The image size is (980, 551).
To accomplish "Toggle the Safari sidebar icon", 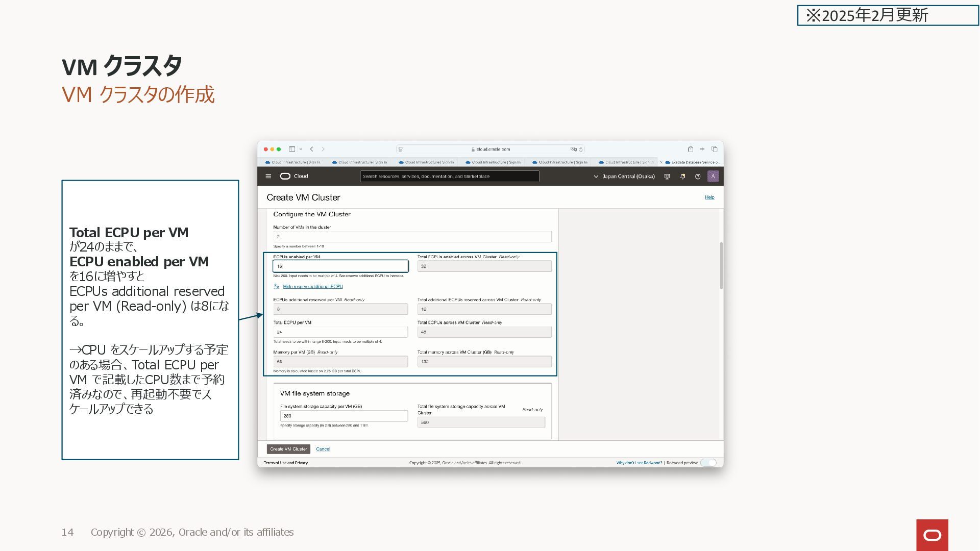I will coord(292,149).
